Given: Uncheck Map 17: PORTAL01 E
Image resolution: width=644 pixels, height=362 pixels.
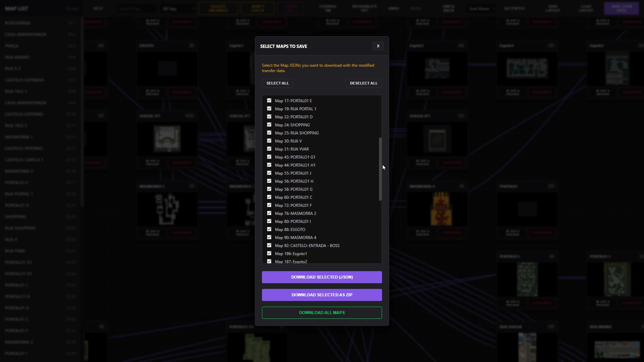Looking at the screenshot, I should click(269, 101).
